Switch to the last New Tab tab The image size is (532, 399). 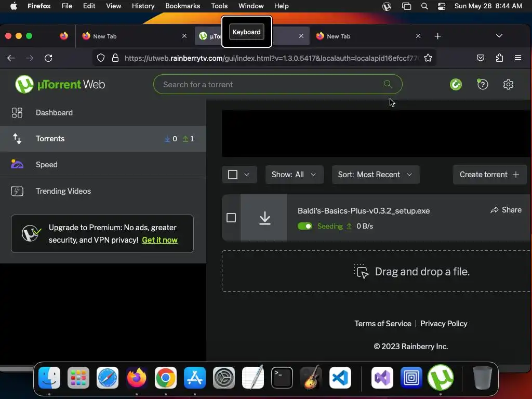point(368,36)
